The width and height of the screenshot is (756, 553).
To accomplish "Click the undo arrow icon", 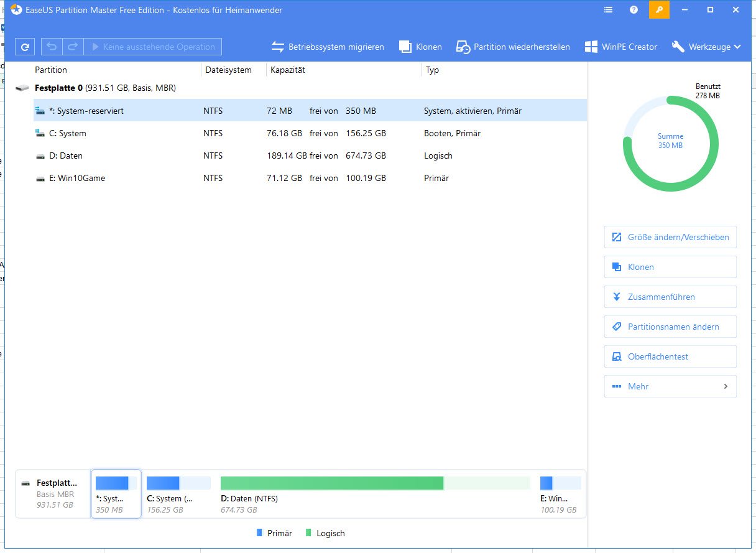I will 52,47.
